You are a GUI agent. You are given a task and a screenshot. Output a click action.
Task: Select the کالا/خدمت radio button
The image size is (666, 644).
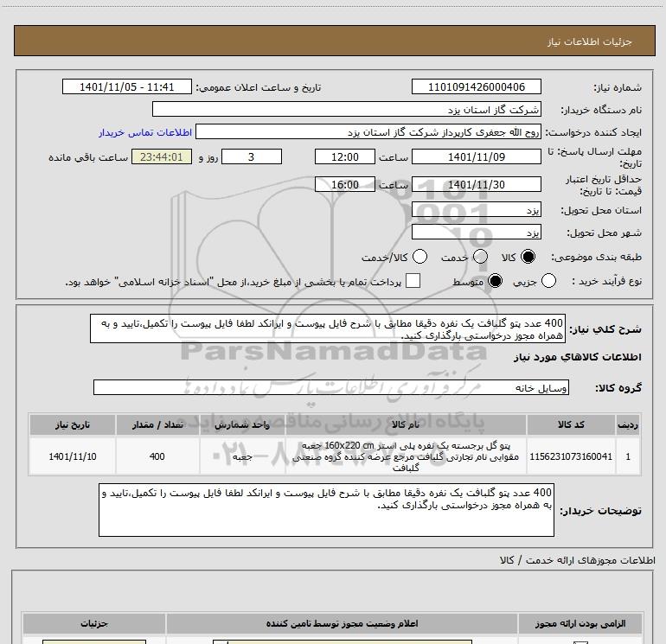coord(419,257)
